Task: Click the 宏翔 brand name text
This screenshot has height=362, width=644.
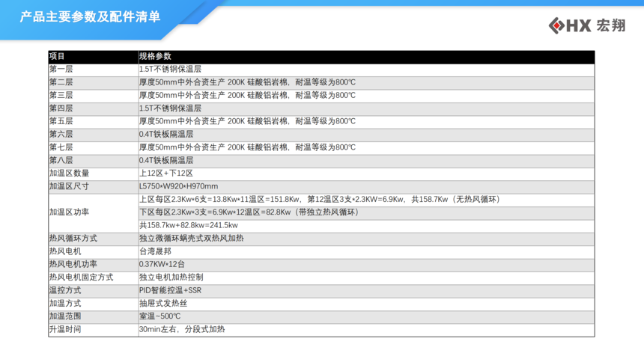Action: (610, 26)
